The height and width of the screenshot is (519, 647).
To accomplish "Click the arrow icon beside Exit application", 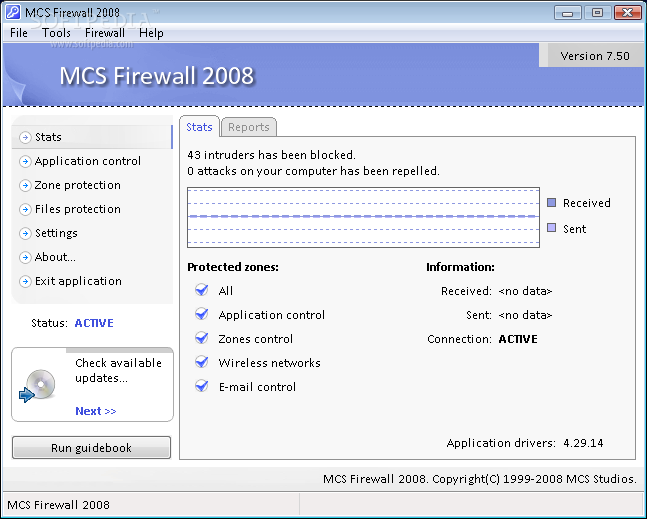I will 25,281.
